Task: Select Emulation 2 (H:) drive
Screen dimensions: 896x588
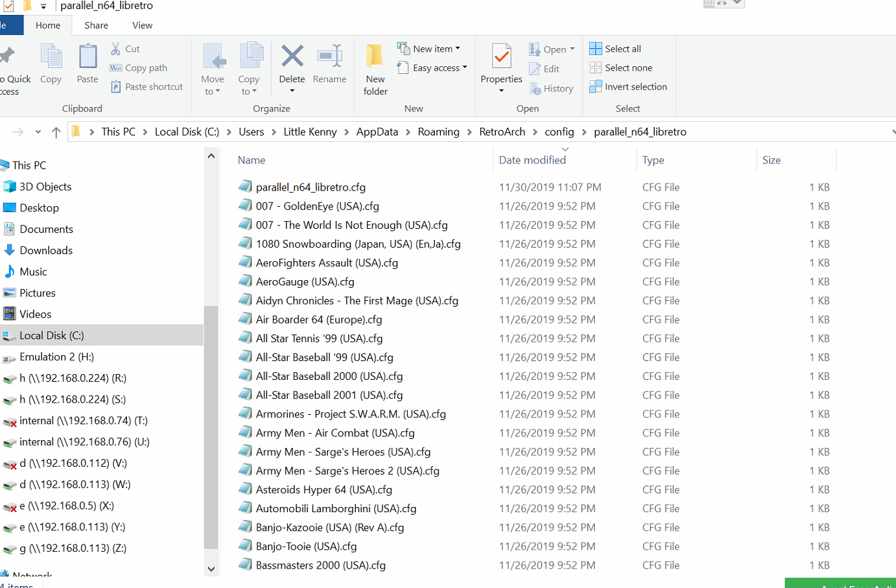Action: 56,357
